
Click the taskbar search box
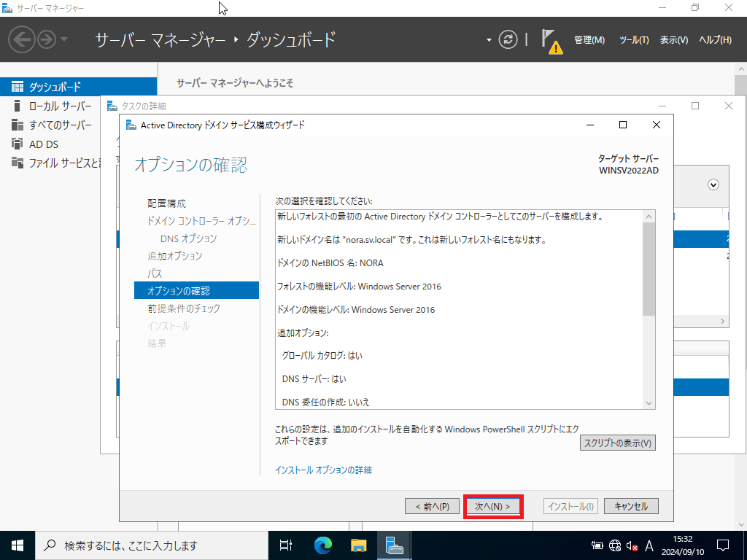[152, 545]
